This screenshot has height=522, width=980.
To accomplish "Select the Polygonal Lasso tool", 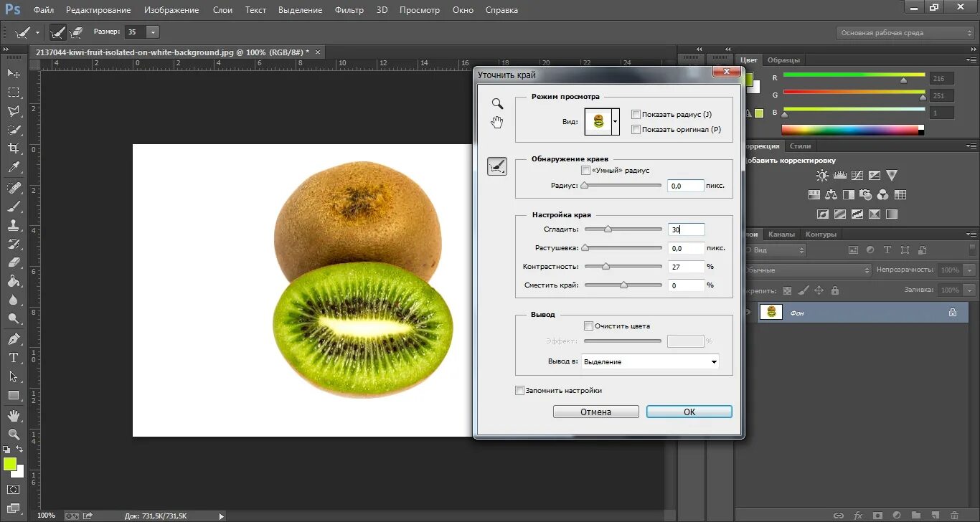I will pos(14,111).
